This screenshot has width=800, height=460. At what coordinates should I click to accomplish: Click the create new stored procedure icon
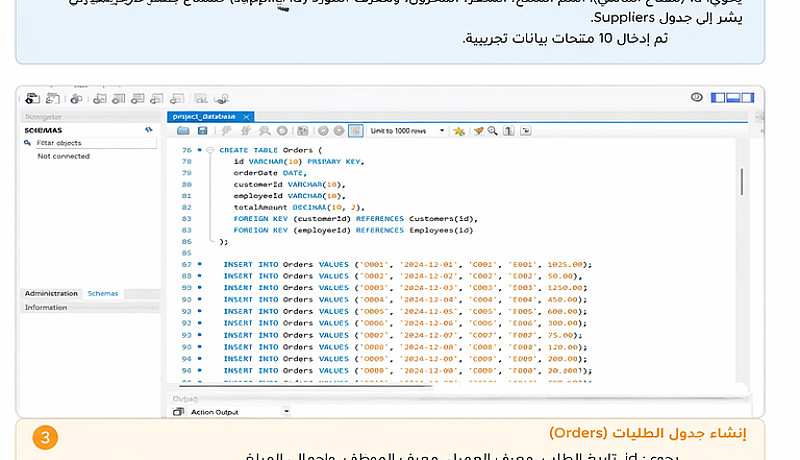tap(157, 98)
